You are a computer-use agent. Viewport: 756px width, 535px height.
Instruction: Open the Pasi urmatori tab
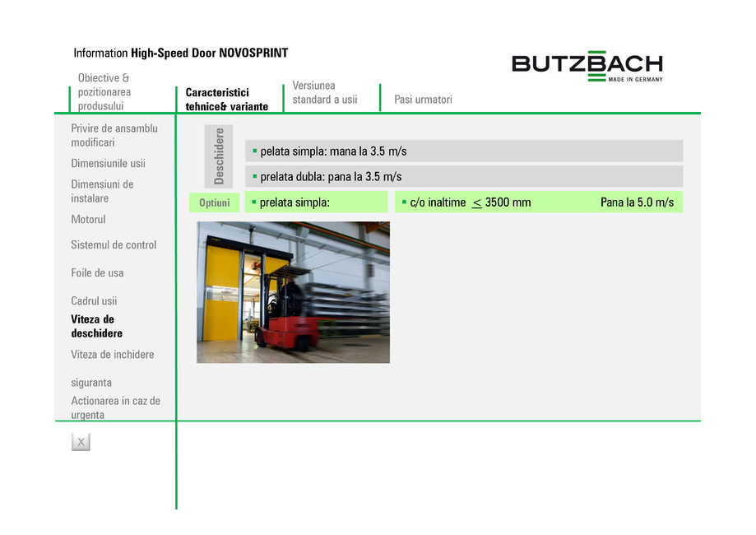[x=423, y=100]
